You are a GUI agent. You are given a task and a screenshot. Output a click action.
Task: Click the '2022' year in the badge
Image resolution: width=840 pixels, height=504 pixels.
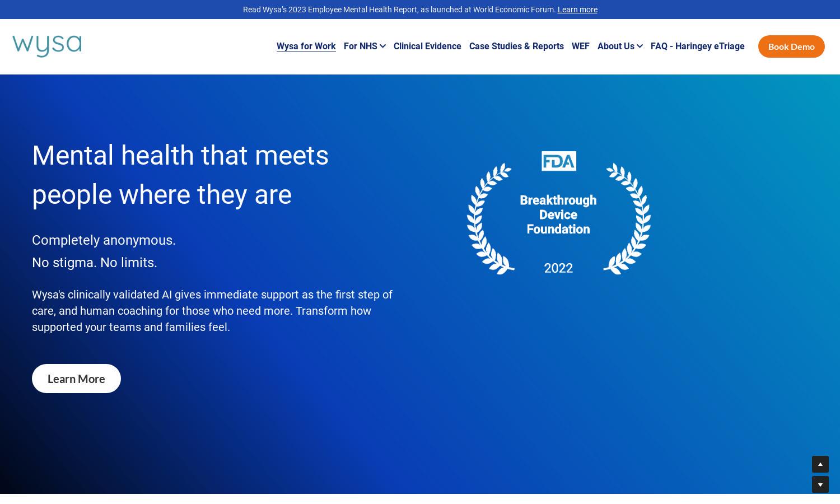click(x=558, y=268)
